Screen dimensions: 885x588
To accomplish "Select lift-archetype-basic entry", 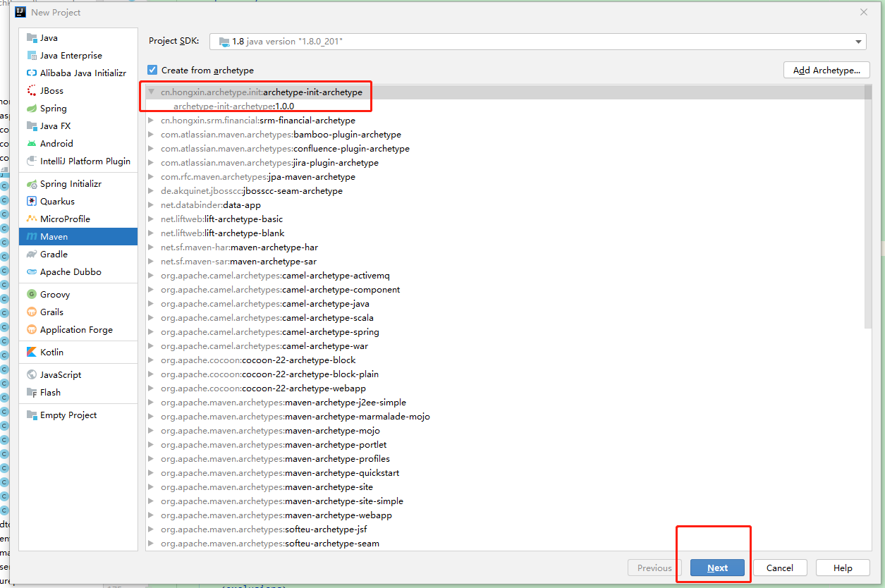I will [x=221, y=219].
